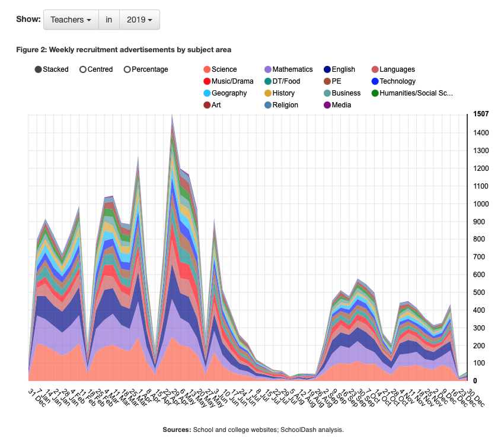Toggle the English legend swatch
Image resolution: width=504 pixels, height=445 pixels.
[327, 69]
